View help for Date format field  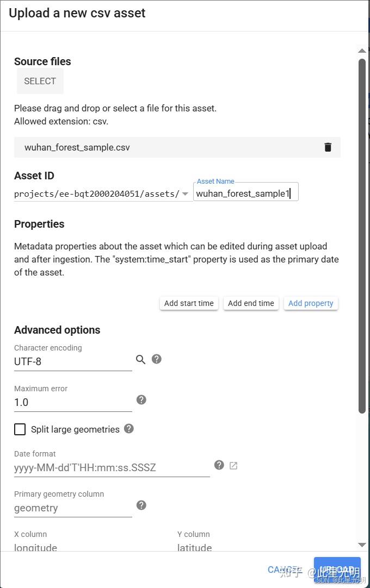219,465
